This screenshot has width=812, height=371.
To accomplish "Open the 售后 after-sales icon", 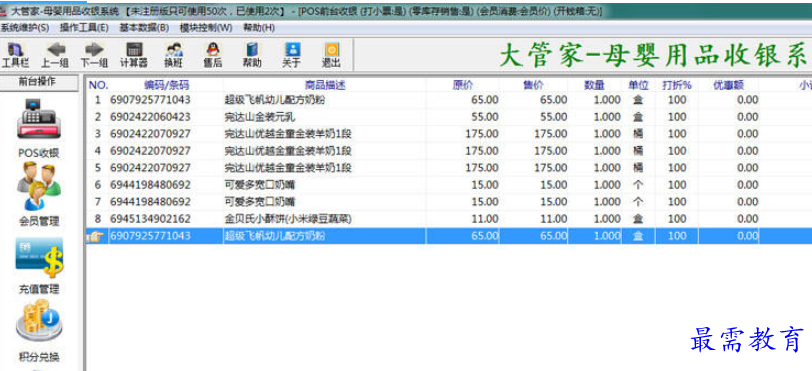I will (213, 55).
